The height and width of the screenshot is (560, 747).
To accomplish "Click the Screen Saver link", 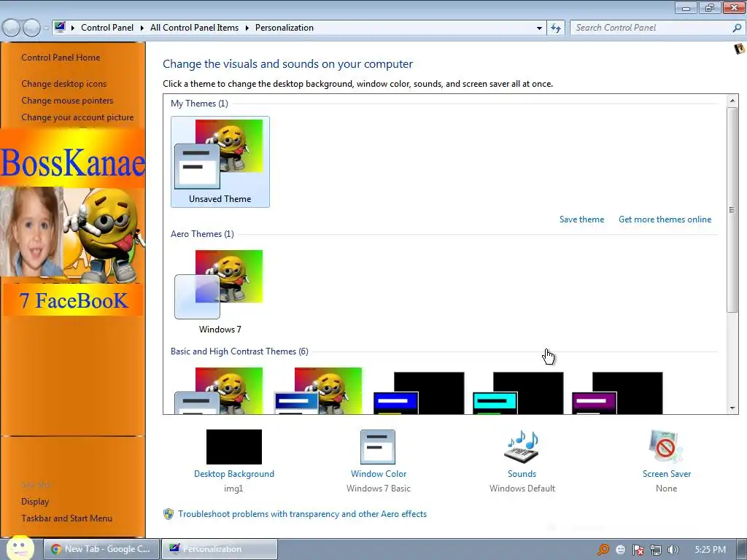I will (667, 474).
